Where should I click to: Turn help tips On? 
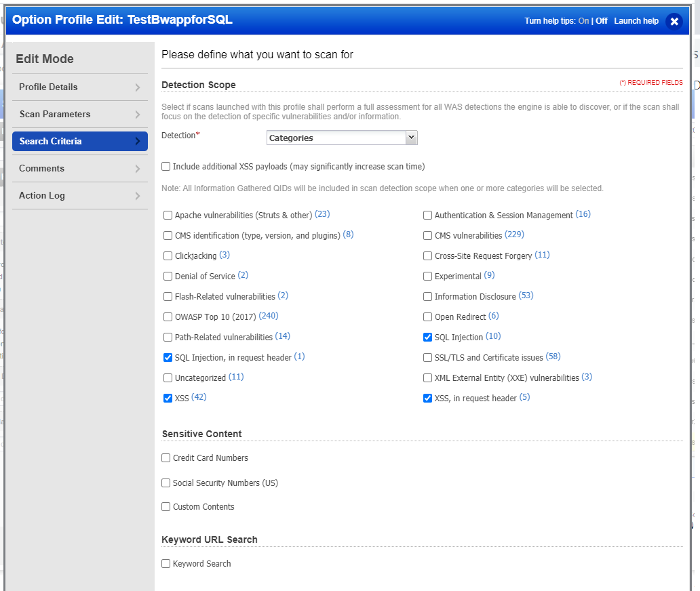[x=583, y=21]
